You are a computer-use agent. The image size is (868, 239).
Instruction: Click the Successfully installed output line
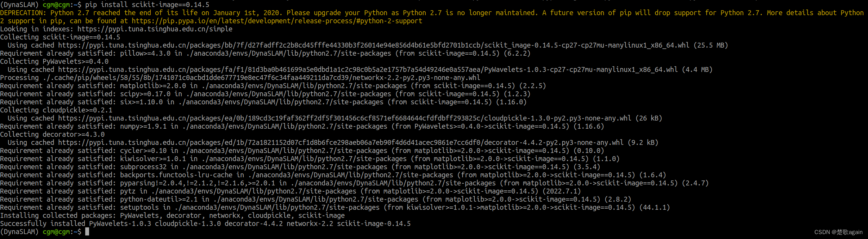point(205,223)
